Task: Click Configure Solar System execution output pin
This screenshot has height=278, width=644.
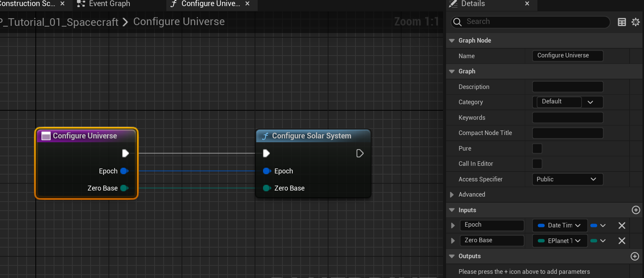Action: (360, 153)
